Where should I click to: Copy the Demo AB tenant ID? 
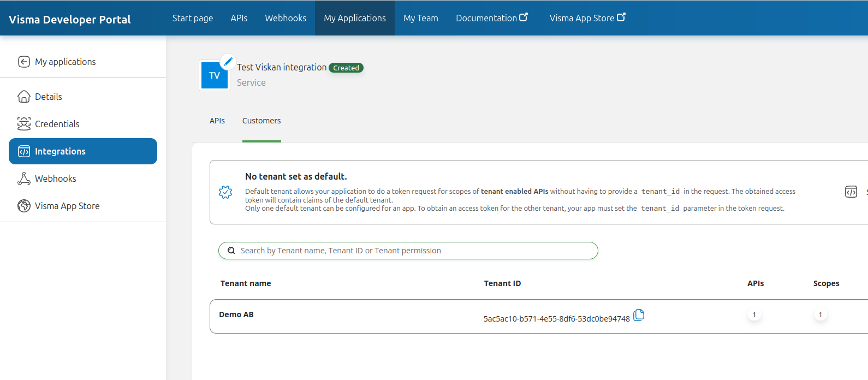point(639,315)
